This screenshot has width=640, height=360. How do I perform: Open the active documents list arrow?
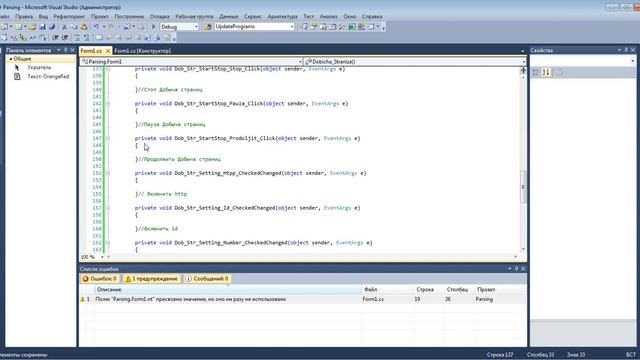[x=522, y=51]
